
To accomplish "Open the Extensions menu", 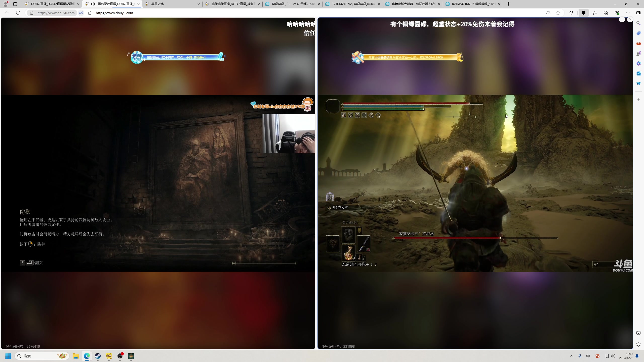I will (x=571, y=13).
